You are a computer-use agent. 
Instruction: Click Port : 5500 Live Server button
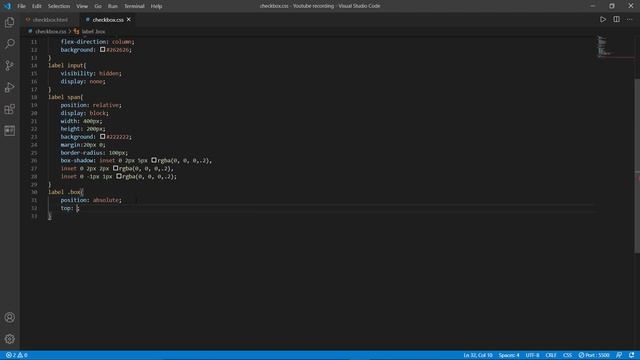594,355
